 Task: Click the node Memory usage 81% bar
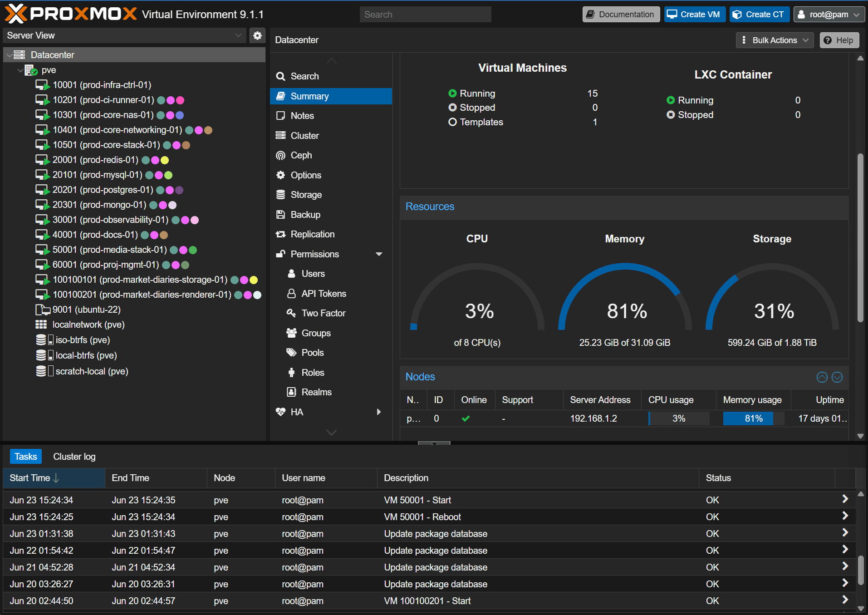pos(754,418)
